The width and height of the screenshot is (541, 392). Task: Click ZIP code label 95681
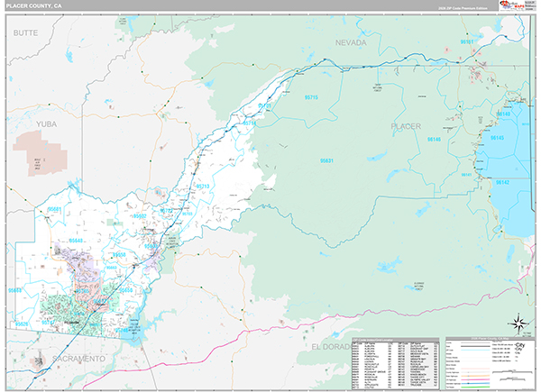[x=55, y=209]
